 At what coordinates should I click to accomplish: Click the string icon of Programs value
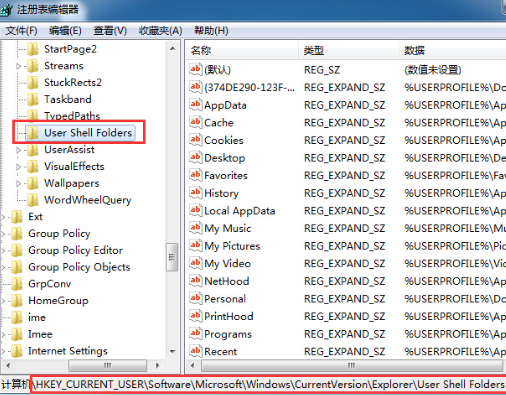196,334
